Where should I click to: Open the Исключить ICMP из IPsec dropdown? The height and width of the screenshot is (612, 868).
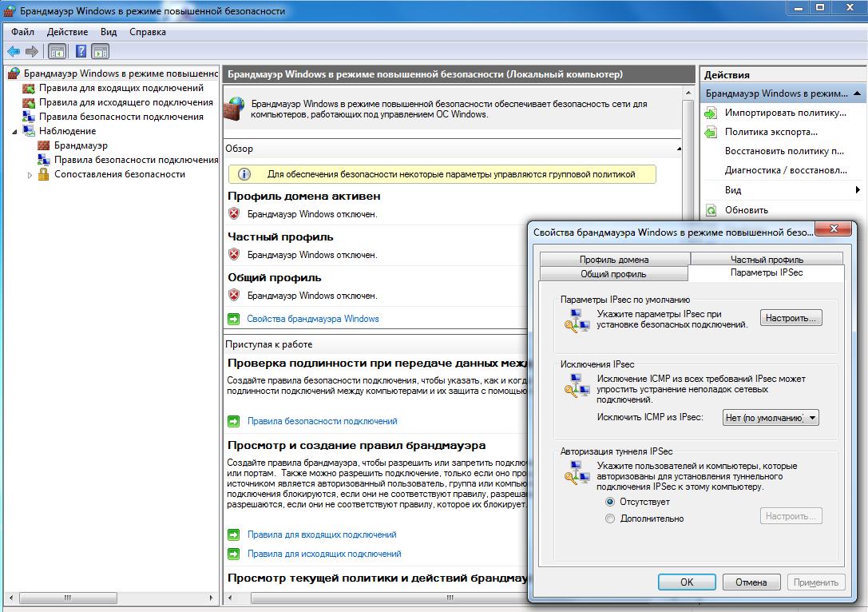[771, 418]
